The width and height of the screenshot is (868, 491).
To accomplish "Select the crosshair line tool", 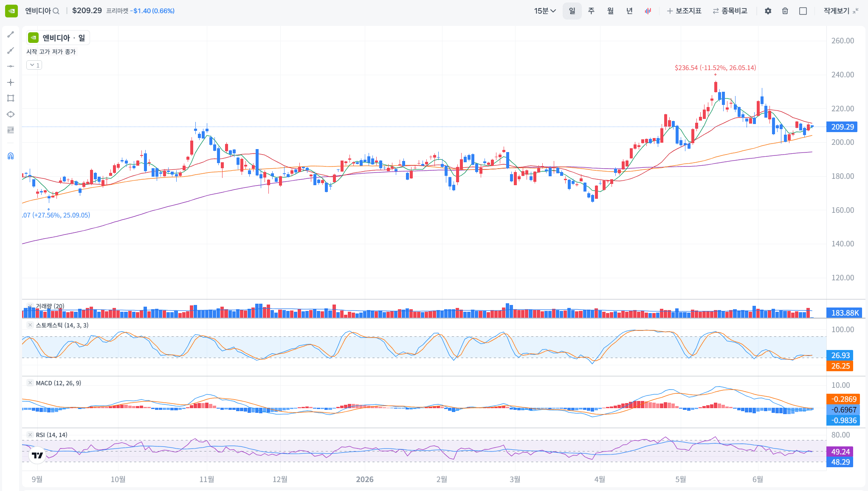I will coord(11,82).
